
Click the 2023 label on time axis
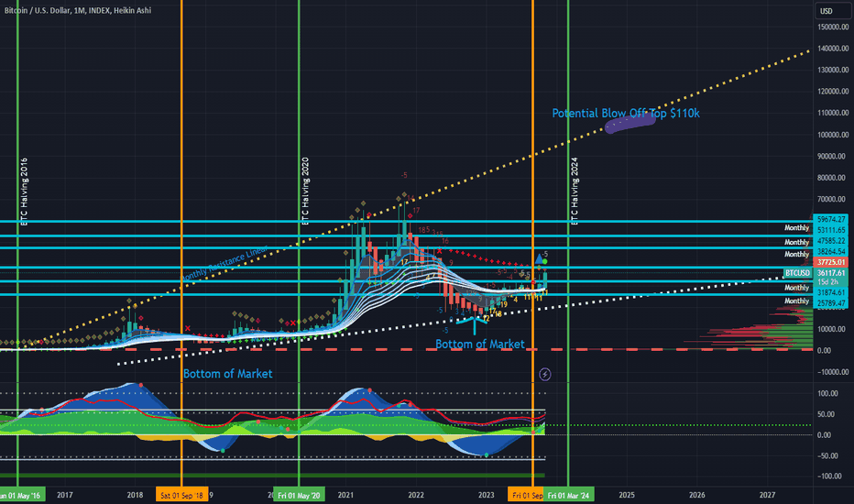(x=487, y=495)
